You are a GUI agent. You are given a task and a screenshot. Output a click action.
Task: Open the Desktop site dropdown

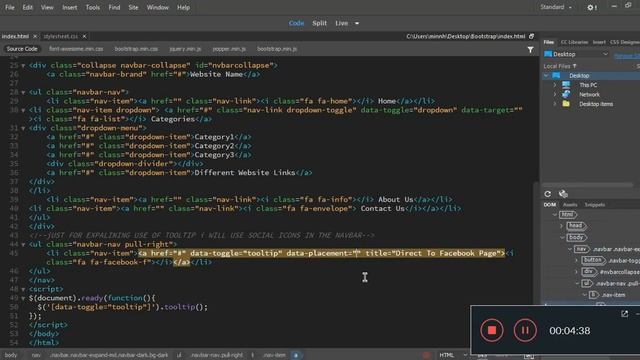point(576,54)
